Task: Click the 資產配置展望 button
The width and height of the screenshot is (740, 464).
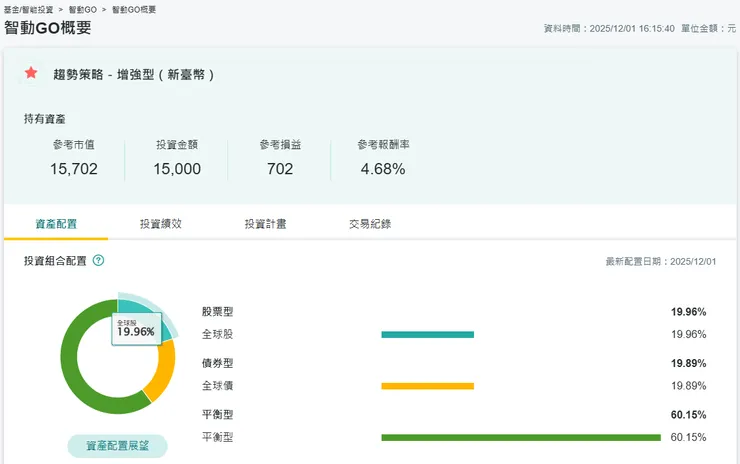Action: point(118,446)
